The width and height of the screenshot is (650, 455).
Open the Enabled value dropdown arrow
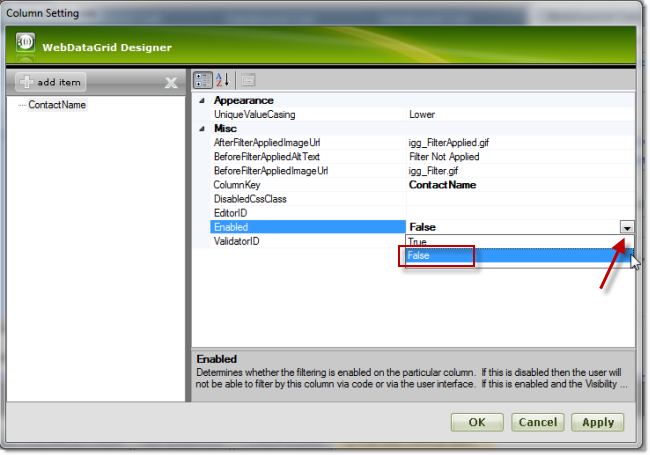(626, 228)
